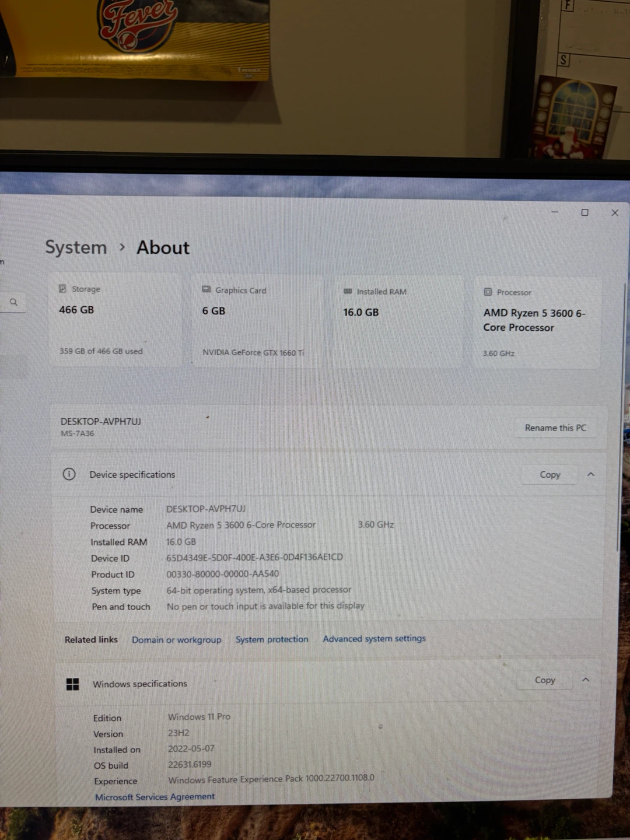Open the Installed RAM 16.0 GB card
Image resolution: width=630 pixels, height=840 pixels.
398,323
